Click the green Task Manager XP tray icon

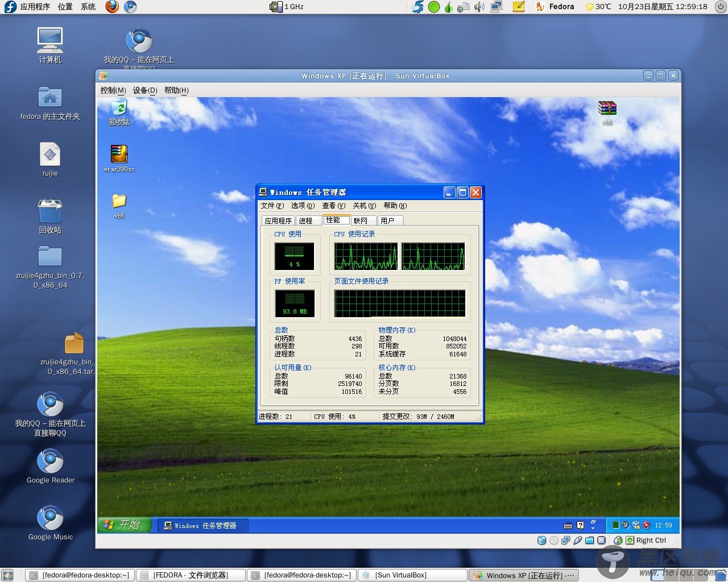click(615, 526)
